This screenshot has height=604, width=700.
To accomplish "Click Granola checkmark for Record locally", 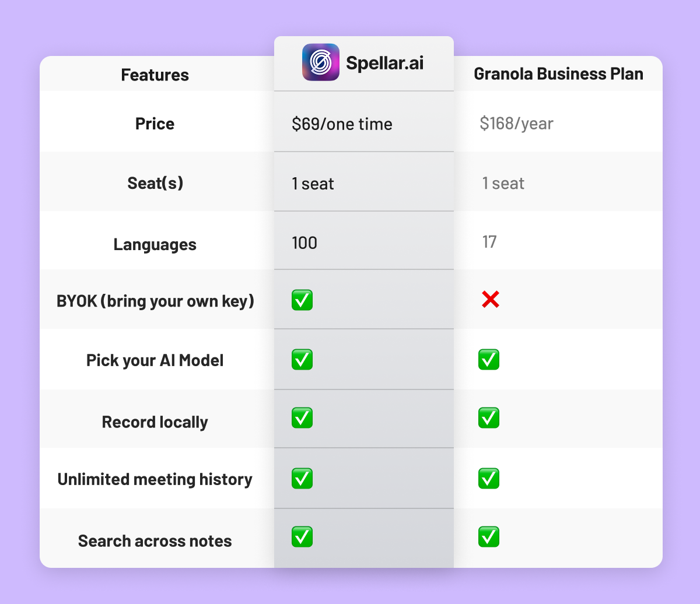I will click(489, 418).
